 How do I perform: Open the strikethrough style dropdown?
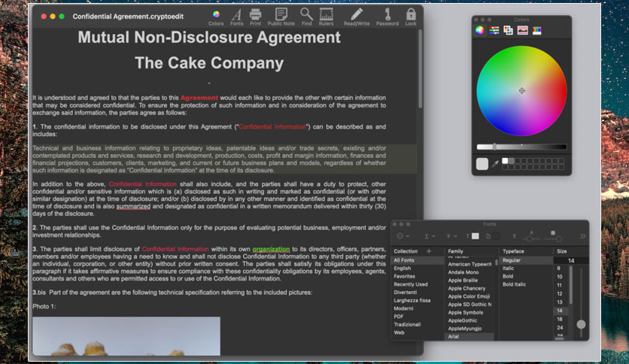[x=451, y=236]
